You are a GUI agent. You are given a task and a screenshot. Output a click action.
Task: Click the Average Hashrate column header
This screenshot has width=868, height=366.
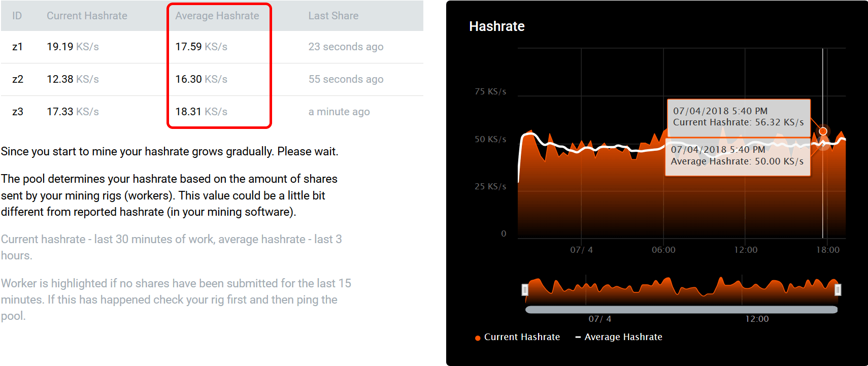(x=217, y=16)
